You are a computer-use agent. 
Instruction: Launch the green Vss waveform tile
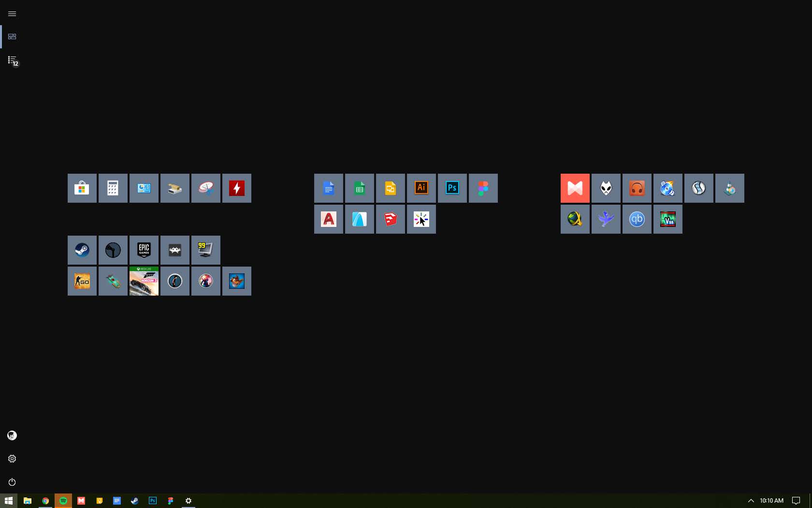[x=668, y=219]
